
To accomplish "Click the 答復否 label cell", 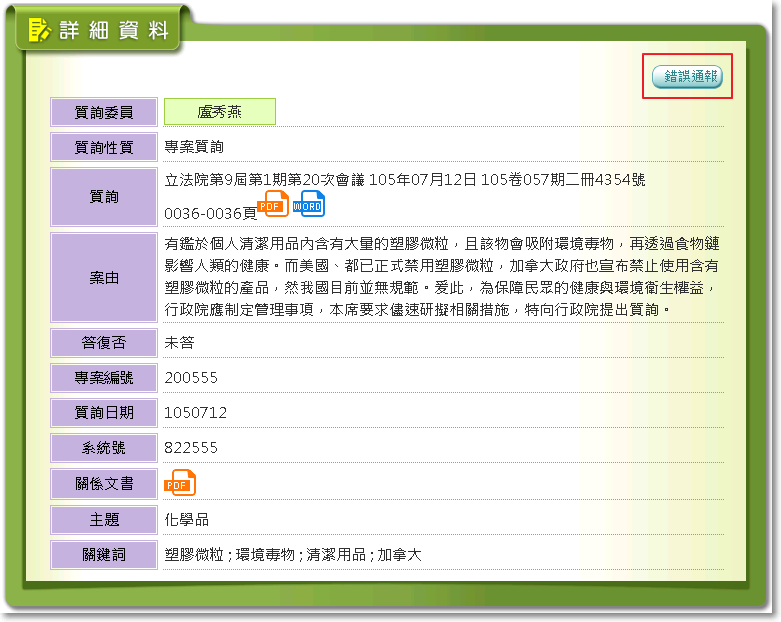I will click(104, 343).
